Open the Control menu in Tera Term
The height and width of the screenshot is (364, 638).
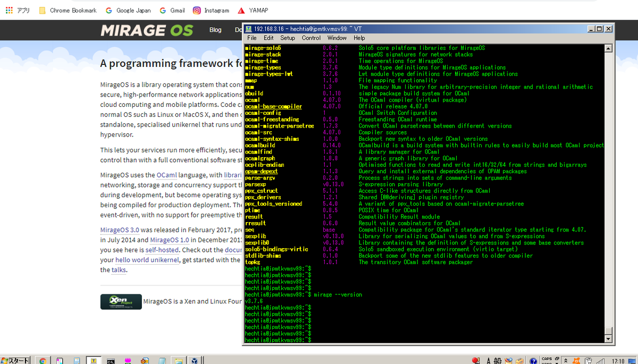311,38
